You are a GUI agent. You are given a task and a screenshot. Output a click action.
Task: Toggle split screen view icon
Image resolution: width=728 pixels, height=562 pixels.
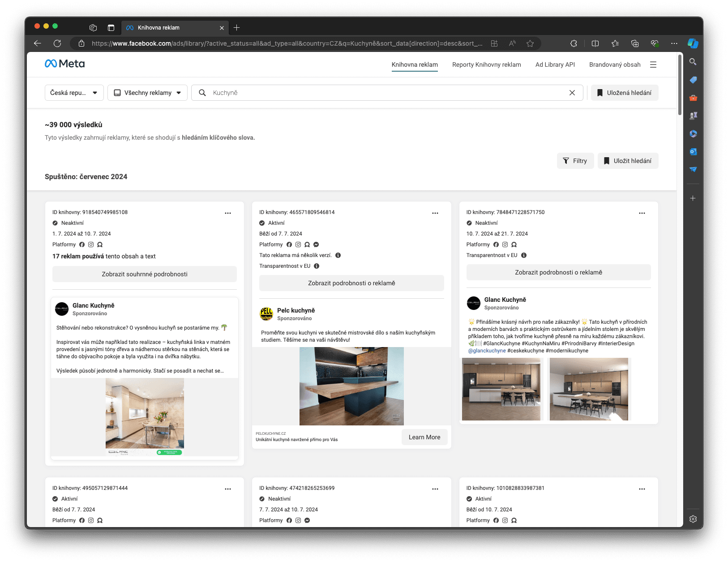pyautogui.click(x=595, y=43)
